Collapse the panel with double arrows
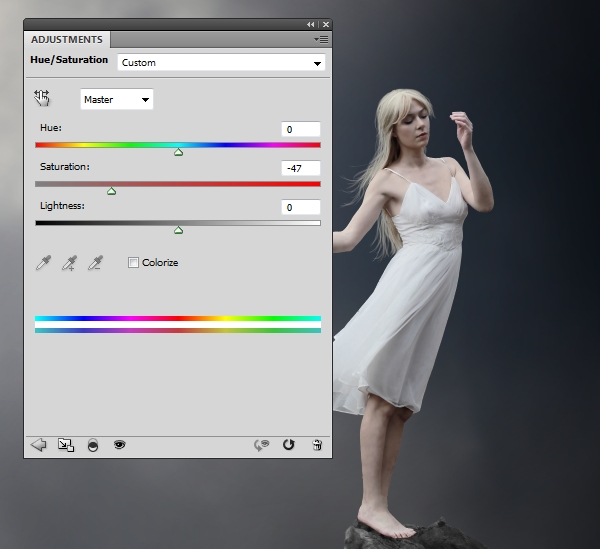 click(x=311, y=24)
